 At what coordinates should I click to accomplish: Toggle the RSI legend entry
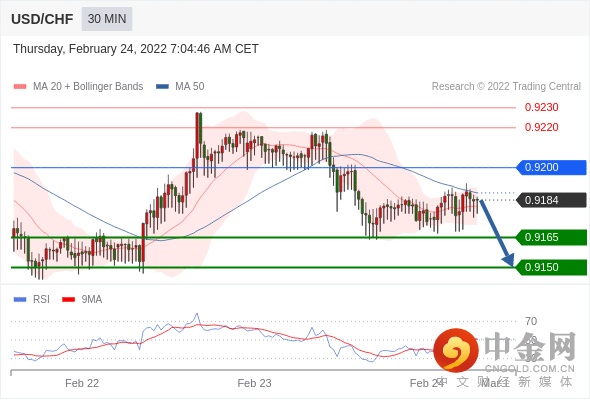point(32,300)
